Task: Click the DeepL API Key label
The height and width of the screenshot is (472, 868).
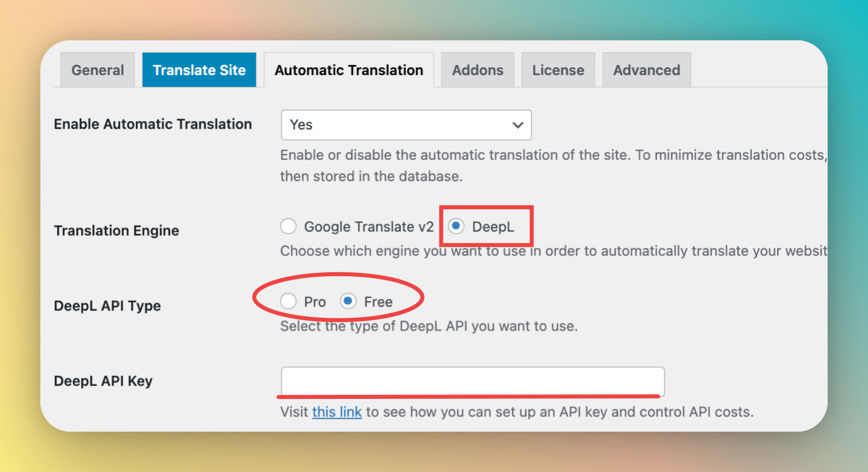Action: tap(103, 381)
